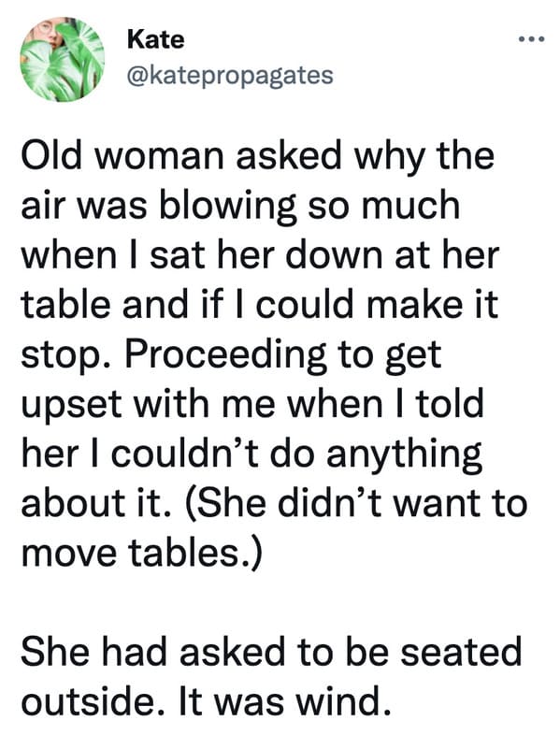Click the line 'stop. Proceeding to get'

[x=231, y=356]
